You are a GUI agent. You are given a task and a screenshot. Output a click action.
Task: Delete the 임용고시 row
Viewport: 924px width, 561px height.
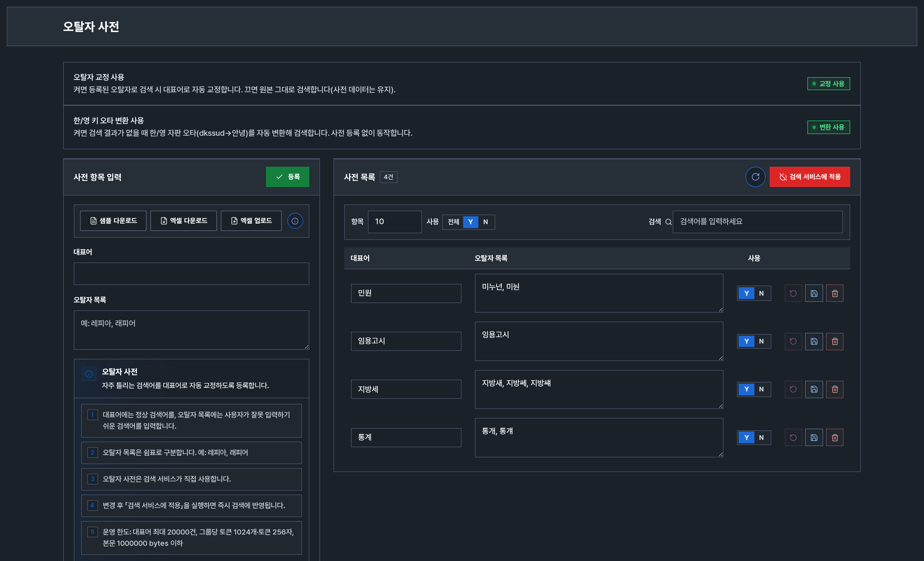(x=834, y=341)
